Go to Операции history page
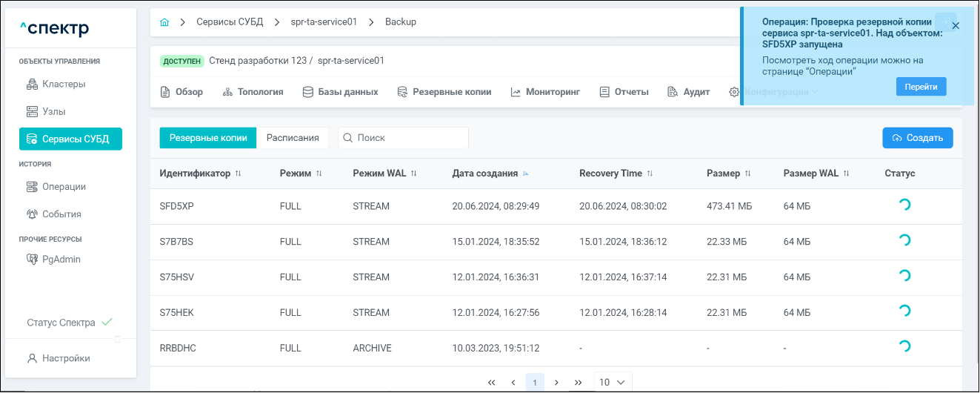Screen dimensions: 980x393 pyautogui.click(x=64, y=187)
